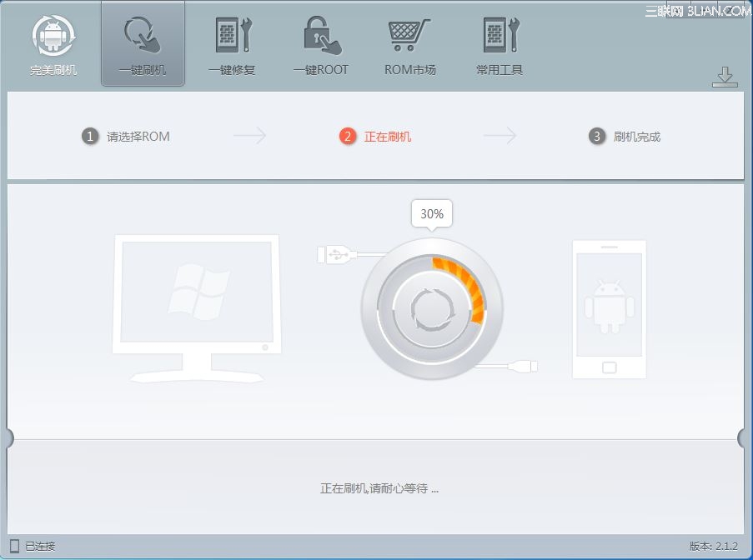Click the 版本: 2.1.2 version text
This screenshot has height=560, width=753.
pos(714,546)
